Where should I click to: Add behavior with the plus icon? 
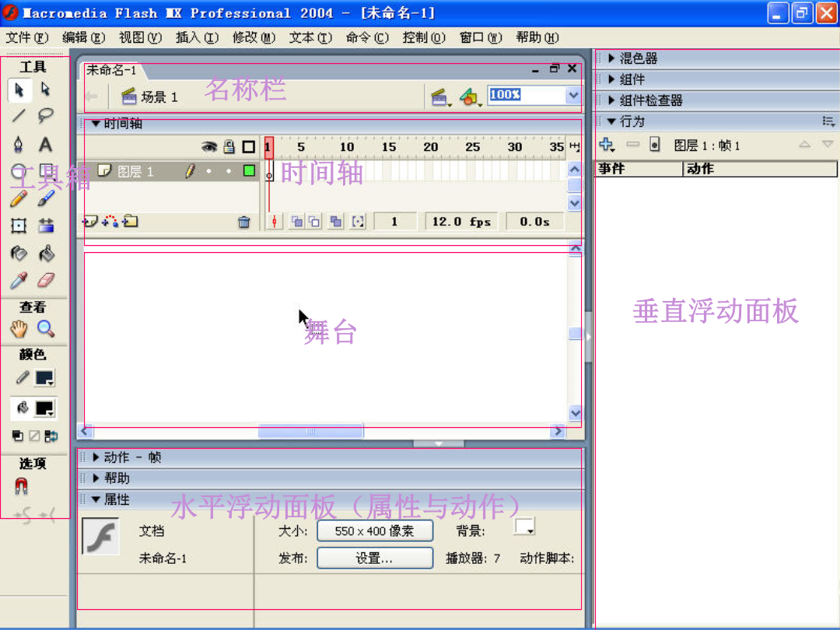point(607,145)
